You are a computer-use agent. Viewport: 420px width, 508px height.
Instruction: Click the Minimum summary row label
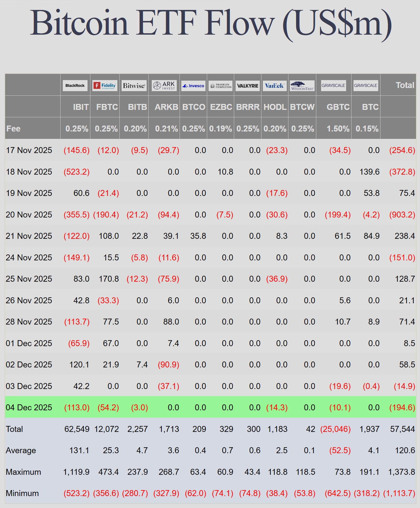tap(22, 493)
